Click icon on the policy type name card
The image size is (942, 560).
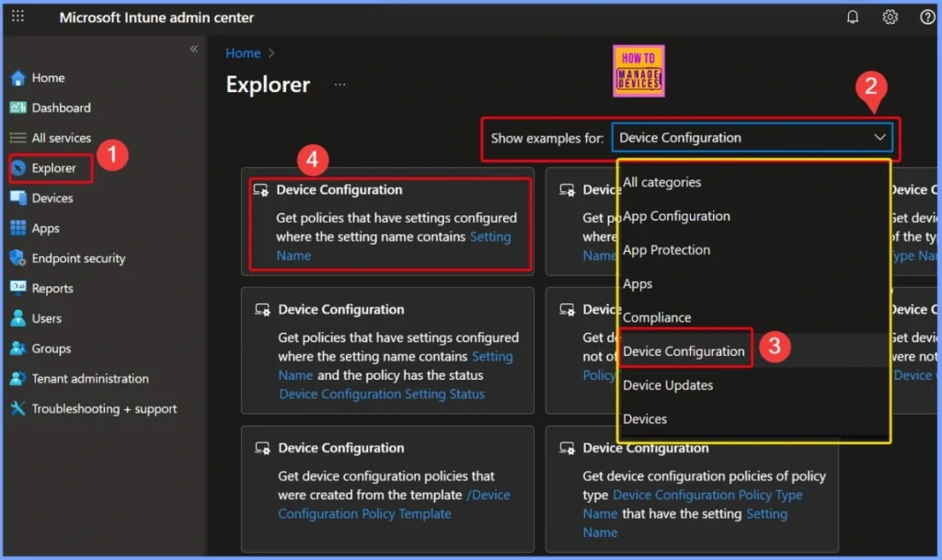pyautogui.click(x=567, y=449)
